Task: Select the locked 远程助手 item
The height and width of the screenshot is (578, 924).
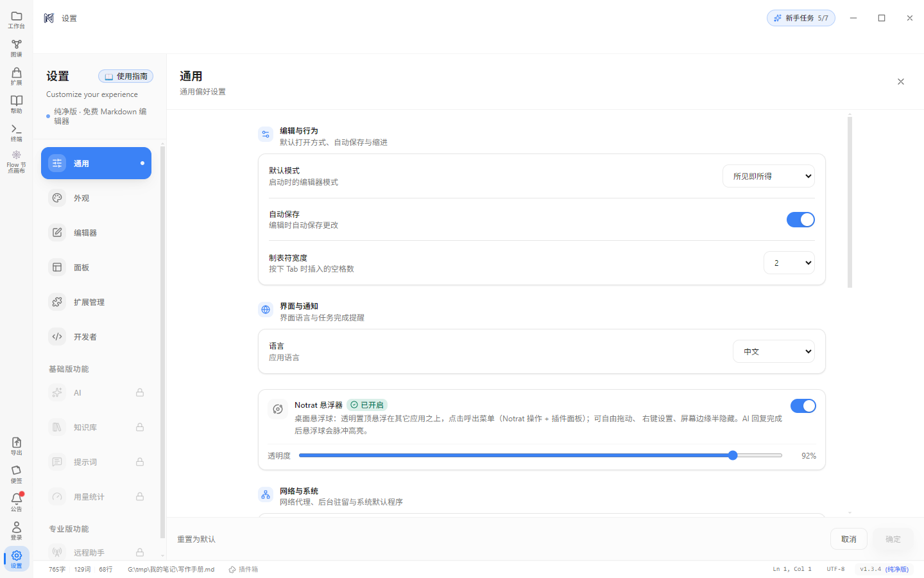Action: (96, 552)
